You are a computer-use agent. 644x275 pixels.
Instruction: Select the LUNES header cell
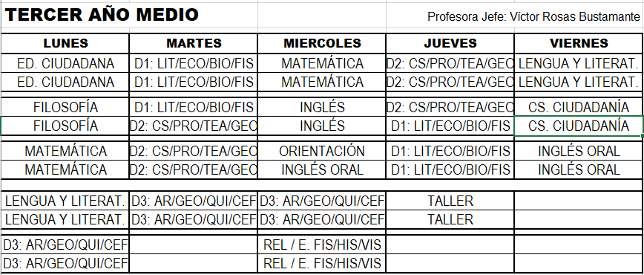coord(65,43)
